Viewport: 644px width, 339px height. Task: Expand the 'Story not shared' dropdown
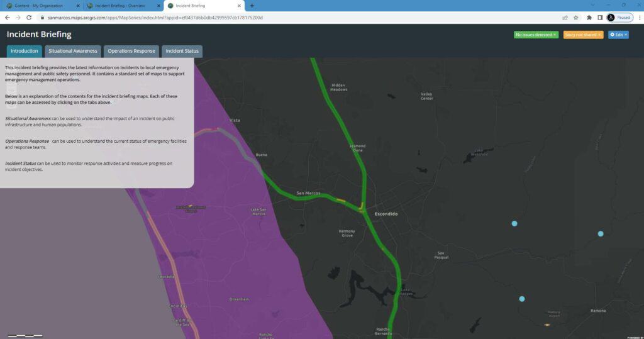pyautogui.click(x=583, y=35)
